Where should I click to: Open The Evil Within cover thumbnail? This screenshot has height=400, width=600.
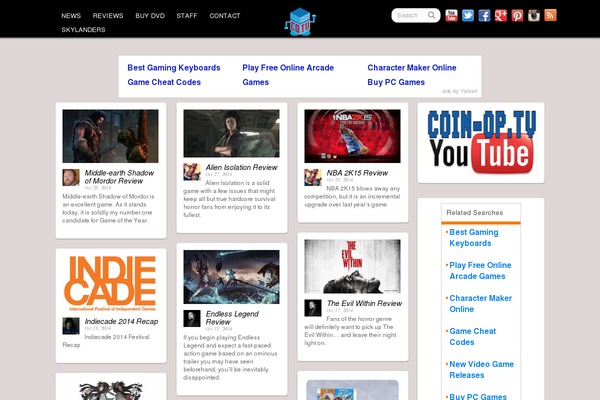(352, 266)
